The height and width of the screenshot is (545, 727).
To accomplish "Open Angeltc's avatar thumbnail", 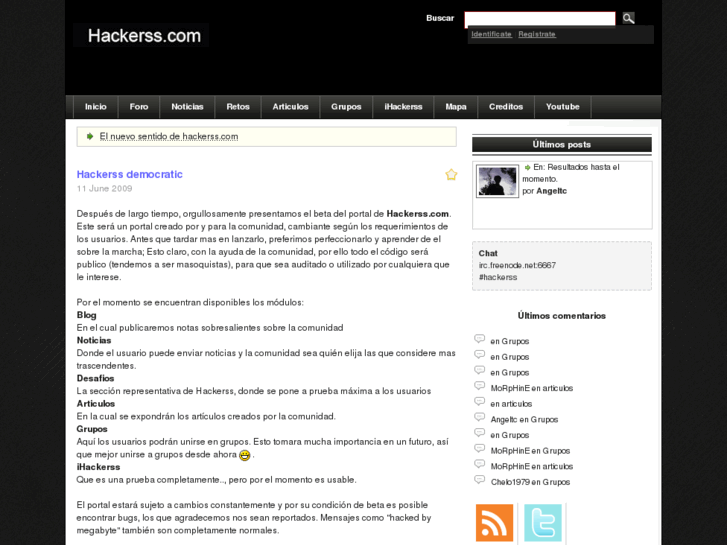I will [x=497, y=181].
